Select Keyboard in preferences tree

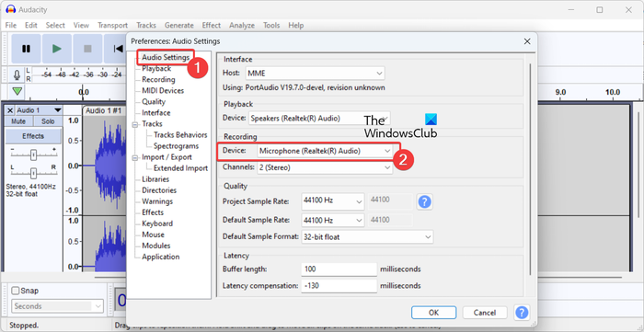(x=157, y=223)
